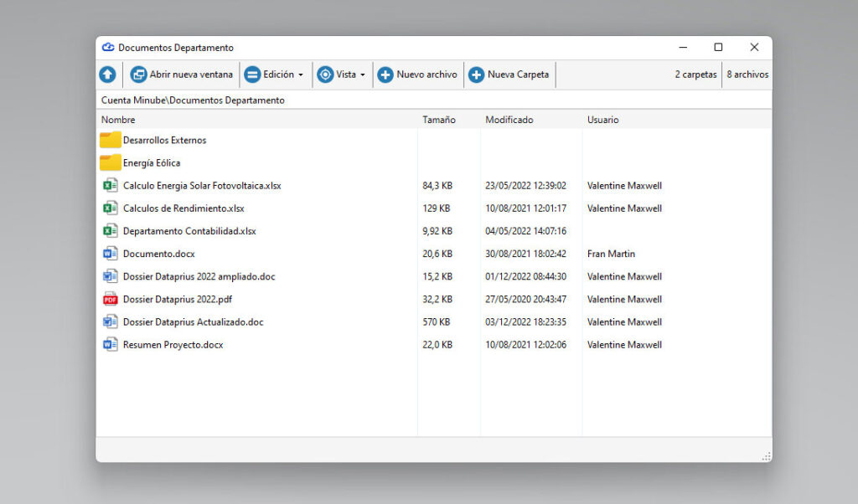Select the Desarrollos Externos folder name

pos(165,140)
